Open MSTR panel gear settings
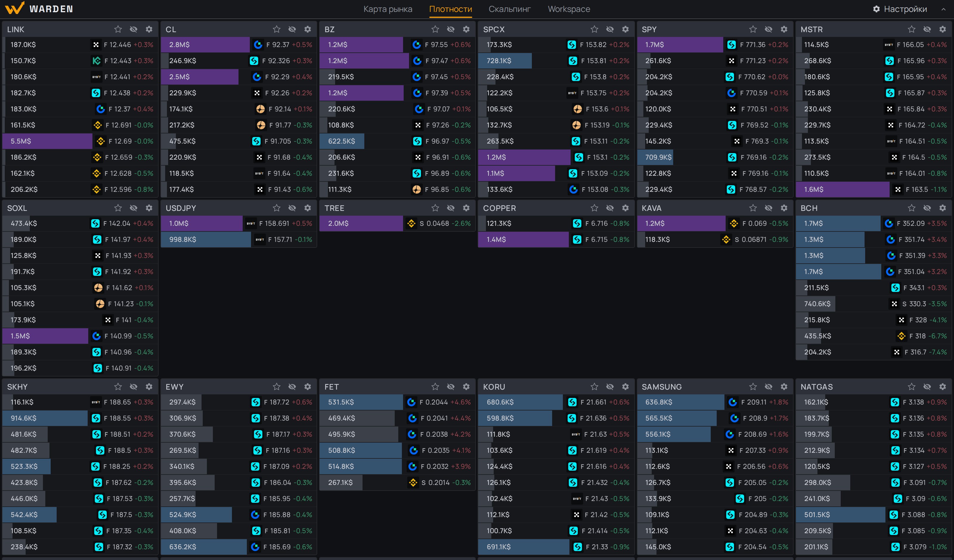 point(943,29)
